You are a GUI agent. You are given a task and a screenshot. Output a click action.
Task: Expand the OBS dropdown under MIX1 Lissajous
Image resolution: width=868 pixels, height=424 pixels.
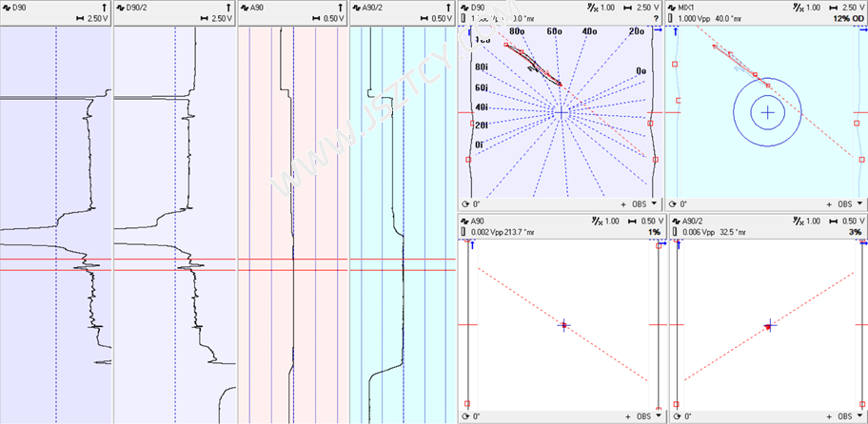pyautogui.click(x=860, y=203)
